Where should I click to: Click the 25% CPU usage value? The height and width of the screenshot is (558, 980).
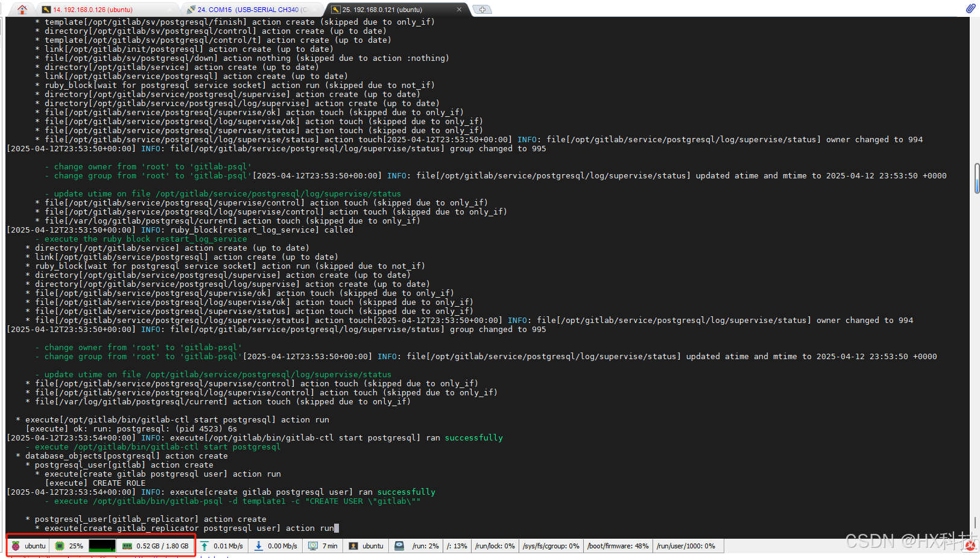(x=76, y=546)
